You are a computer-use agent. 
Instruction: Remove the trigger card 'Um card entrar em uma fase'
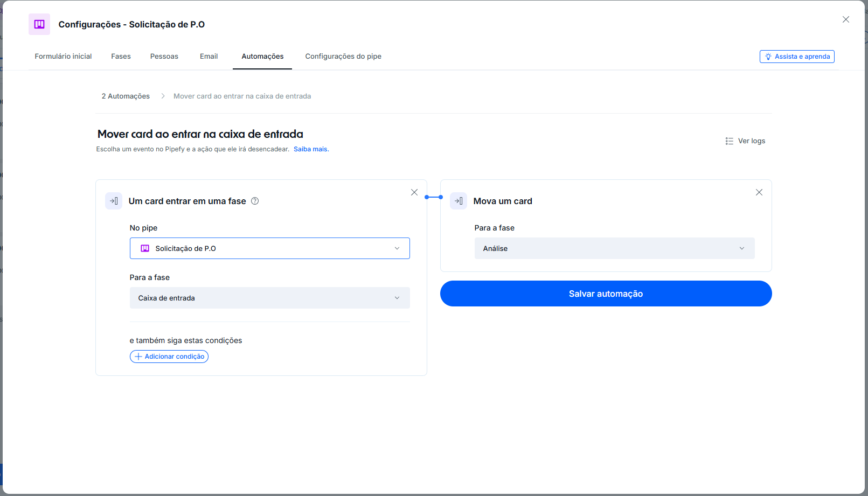(414, 192)
